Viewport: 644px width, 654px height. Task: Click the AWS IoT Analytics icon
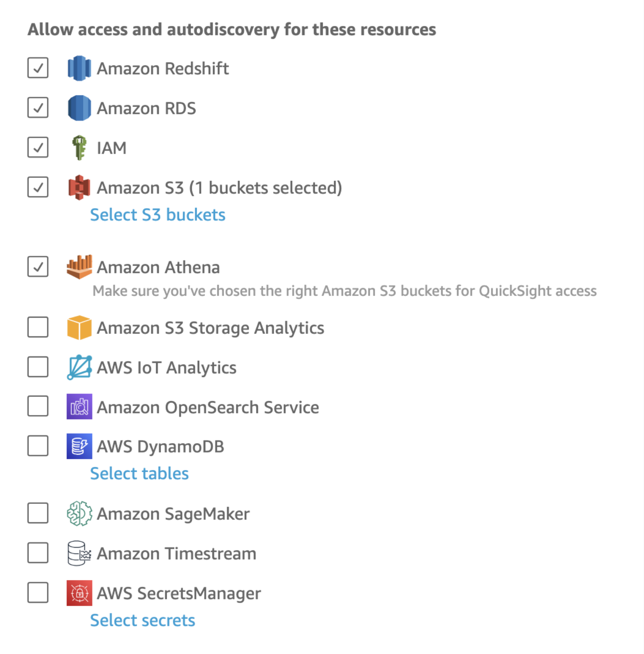coord(79,367)
